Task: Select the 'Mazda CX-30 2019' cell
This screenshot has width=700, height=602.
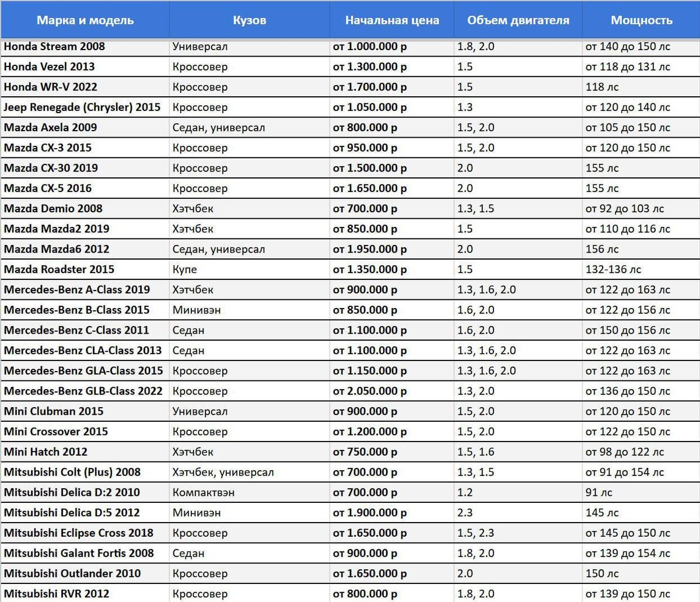Action: (85, 168)
